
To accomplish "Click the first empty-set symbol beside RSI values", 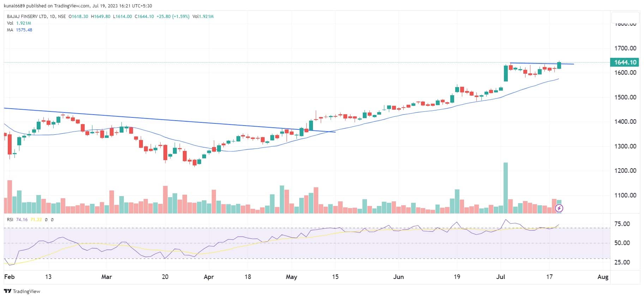I will tap(47, 220).
